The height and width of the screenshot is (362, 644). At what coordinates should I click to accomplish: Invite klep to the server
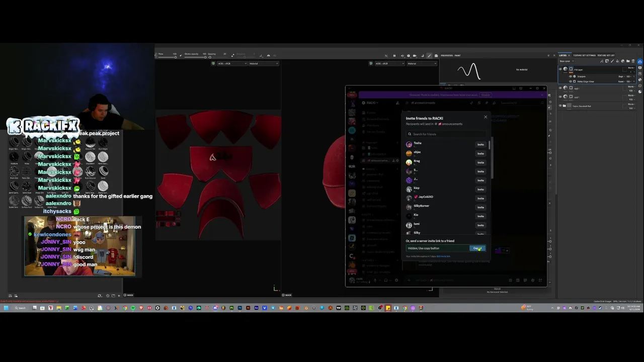tap(480, 189)
